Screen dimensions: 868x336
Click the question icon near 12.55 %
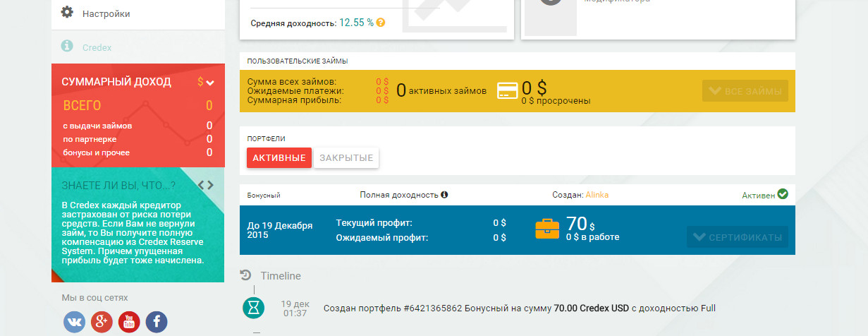381,23
